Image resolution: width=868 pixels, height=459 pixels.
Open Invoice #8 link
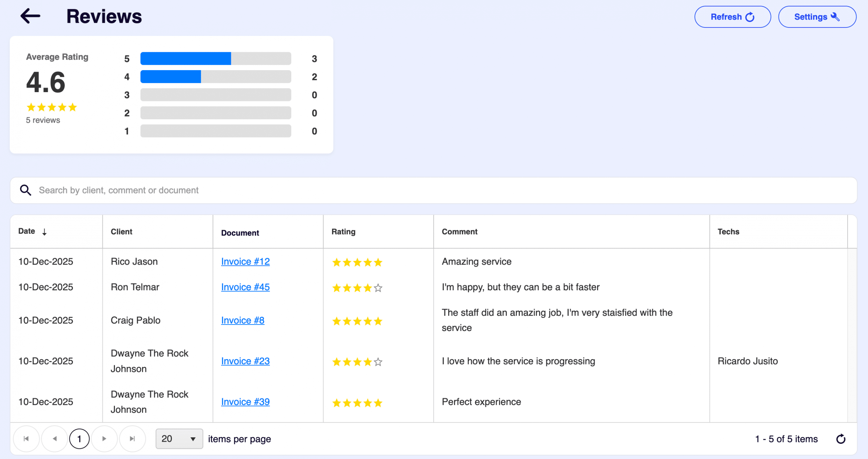pos(242,320)
